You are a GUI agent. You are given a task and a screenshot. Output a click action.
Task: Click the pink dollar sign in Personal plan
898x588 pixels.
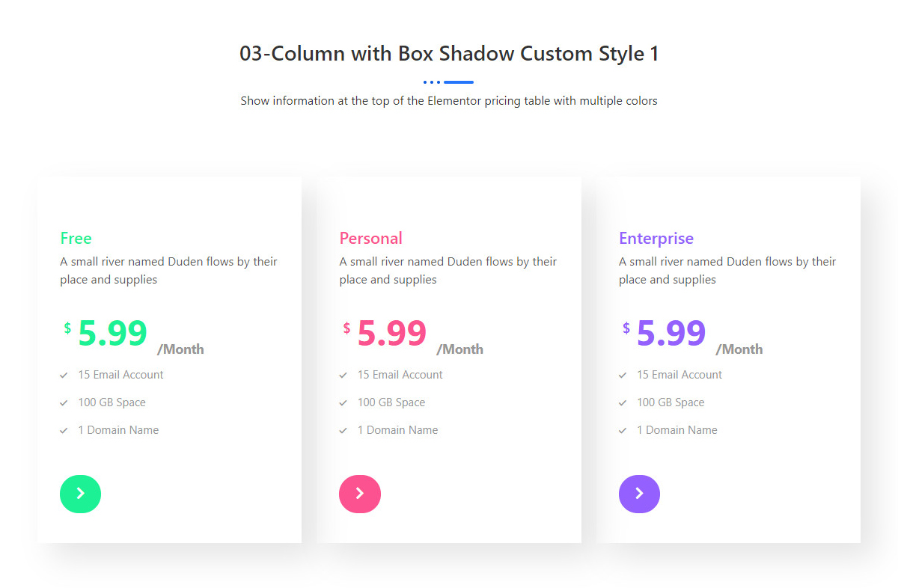pos(346,328)
